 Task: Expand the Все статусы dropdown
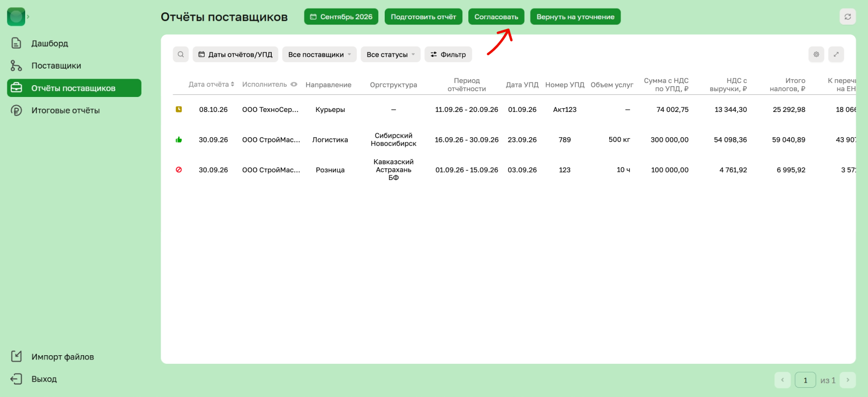391,54
